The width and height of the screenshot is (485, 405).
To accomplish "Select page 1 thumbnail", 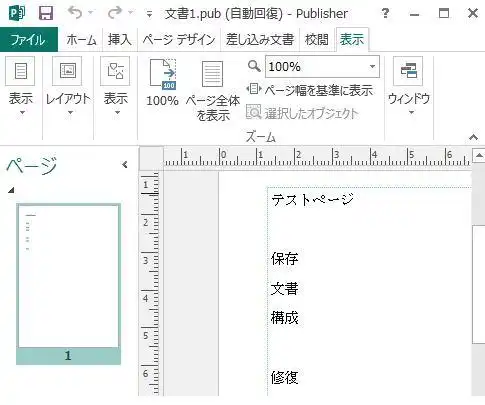I will (x=69, y=284).
